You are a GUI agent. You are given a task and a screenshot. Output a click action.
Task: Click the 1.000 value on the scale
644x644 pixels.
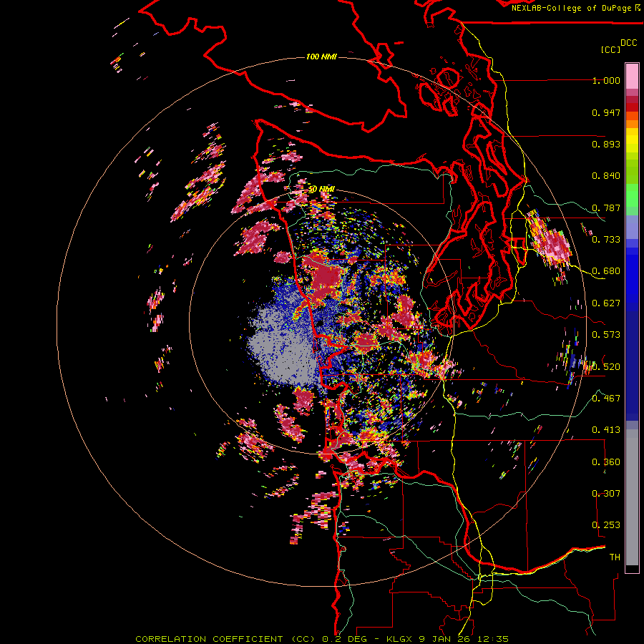pyautogui.click(x=606, y=80)
